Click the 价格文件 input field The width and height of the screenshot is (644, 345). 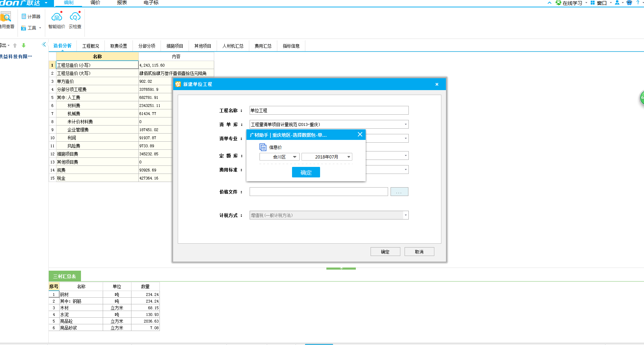[319, 192]
